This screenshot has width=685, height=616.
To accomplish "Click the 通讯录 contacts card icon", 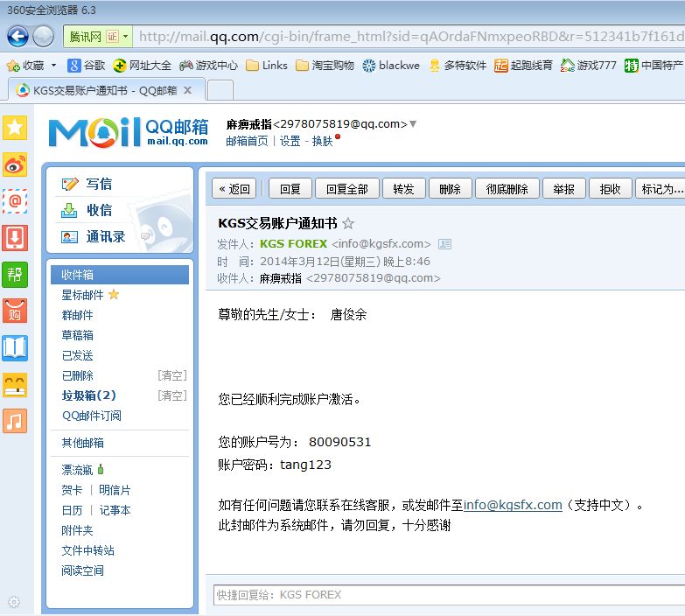I will click(69, 237).
